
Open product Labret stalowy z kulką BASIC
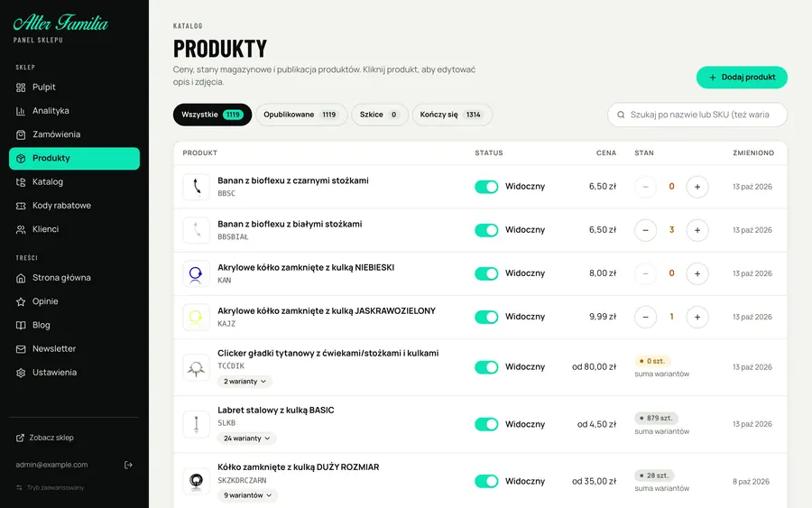275,411
